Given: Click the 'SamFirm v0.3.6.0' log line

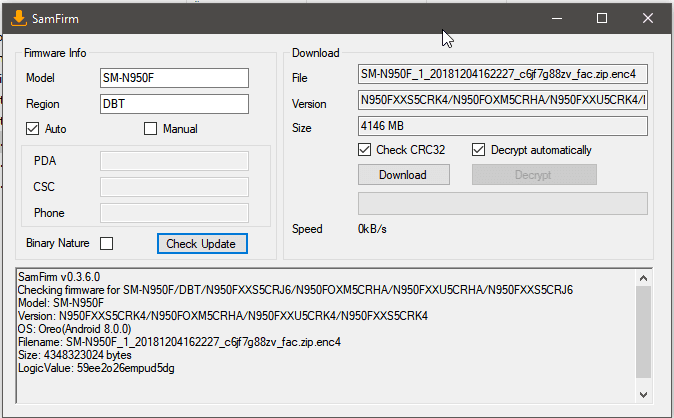Looking at the screenshot, I should [59, 277].
